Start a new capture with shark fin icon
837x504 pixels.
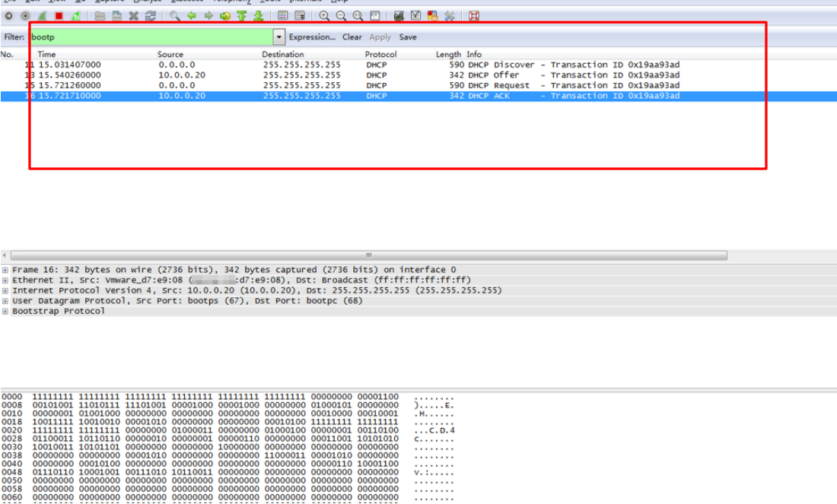(42, 16)
